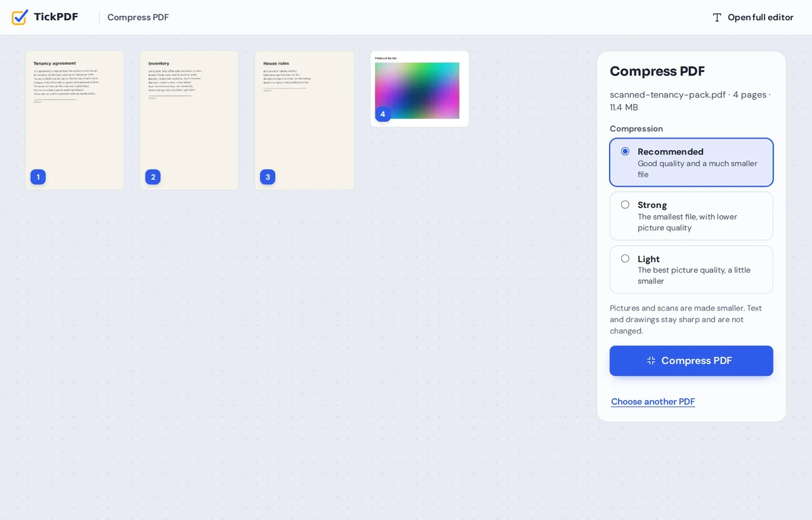Open the full editor
This screenshot has height=520, width=812.
click(753, 17)
